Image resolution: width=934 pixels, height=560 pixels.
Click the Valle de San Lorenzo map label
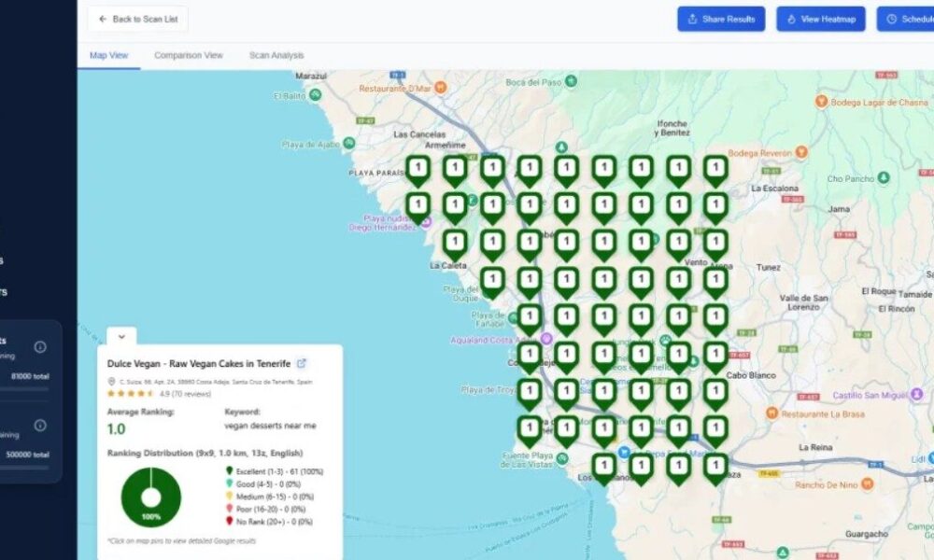pyautogui.click(x=803, y=302)
